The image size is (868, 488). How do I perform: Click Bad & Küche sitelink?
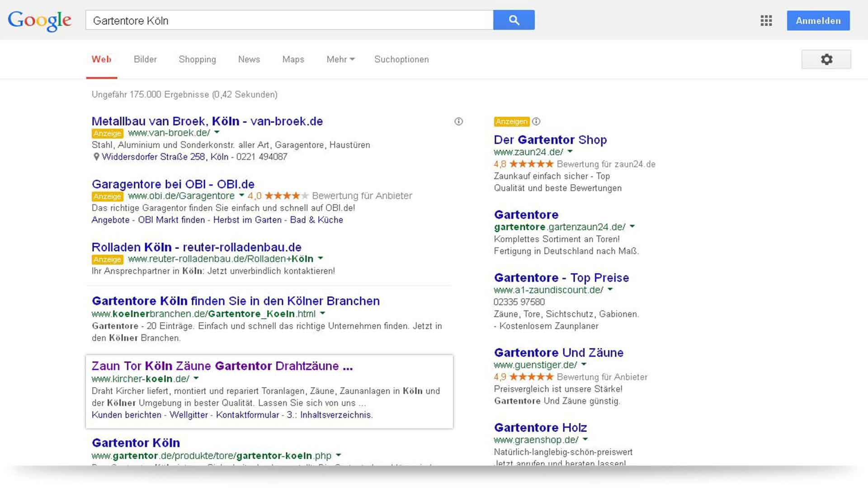(316, 220)
